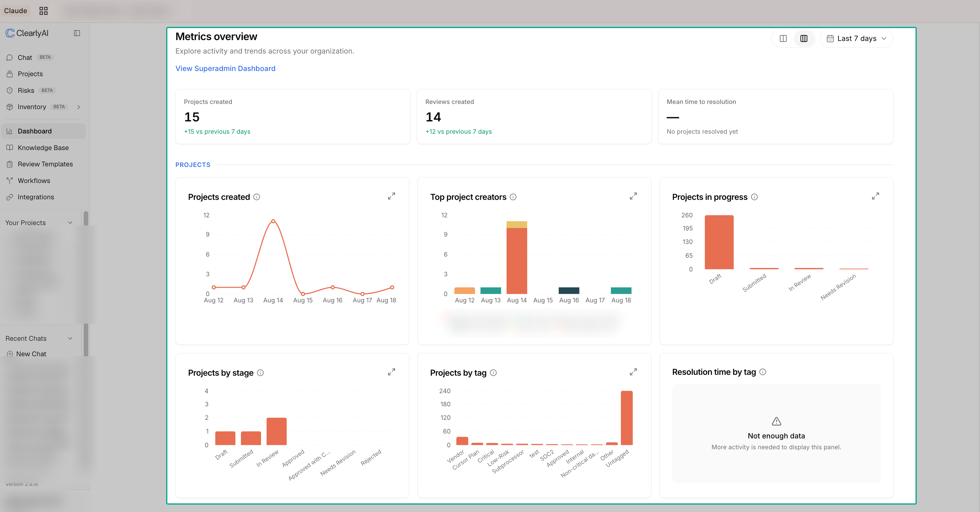Open Review Templates in the sidebar
The width and height of the screenshot is (980, 512).
44,164
